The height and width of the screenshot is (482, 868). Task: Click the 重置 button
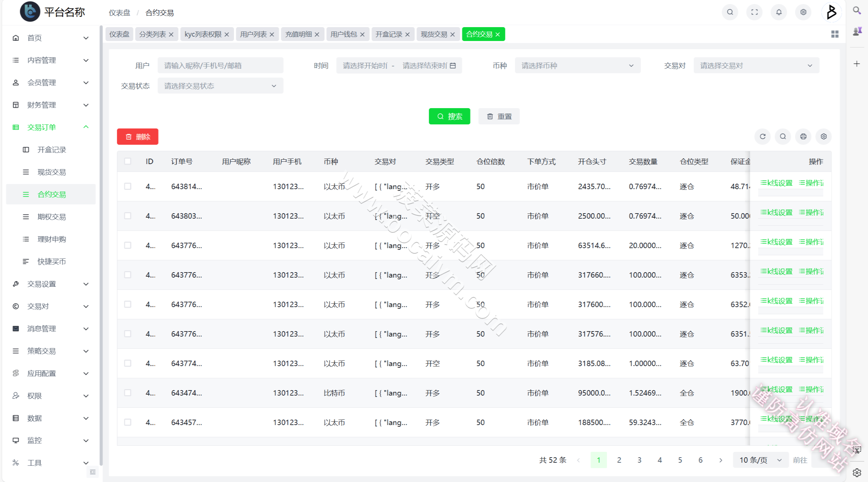click(499, 117)
